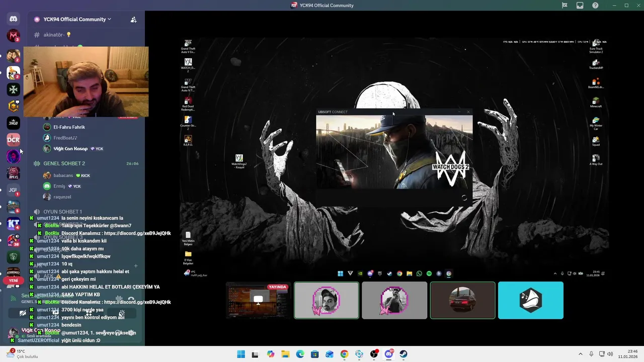The image size is (644, 362).
Task: Open the KT server icon
Action: 13,224
